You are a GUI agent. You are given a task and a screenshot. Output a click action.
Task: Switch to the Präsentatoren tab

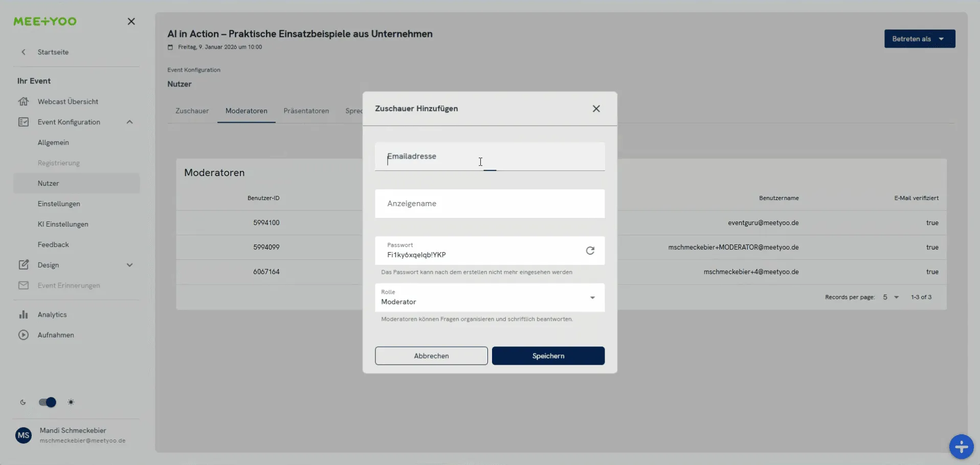tap(306, 110)
